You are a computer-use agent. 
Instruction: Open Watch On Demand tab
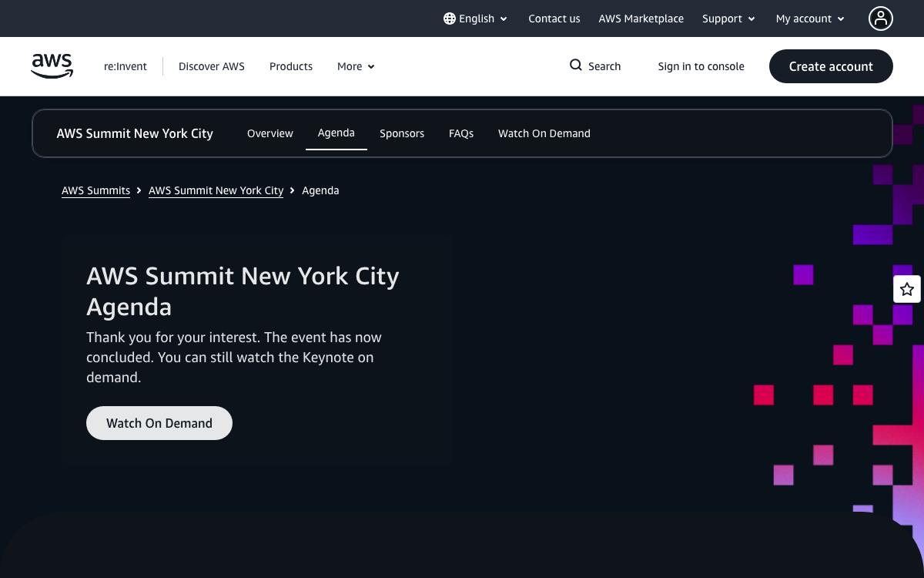(544, 133)
